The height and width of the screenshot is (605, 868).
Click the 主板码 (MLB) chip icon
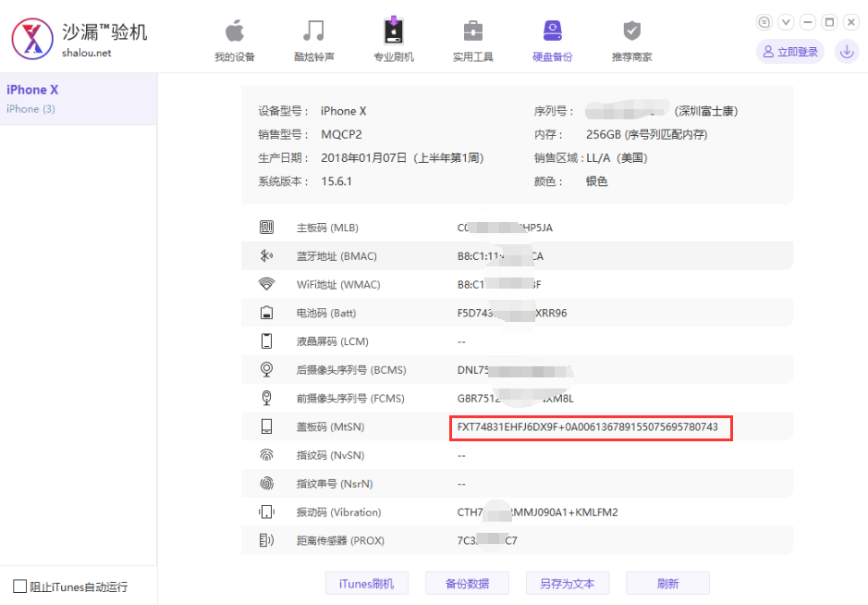[x=267, y=228]
